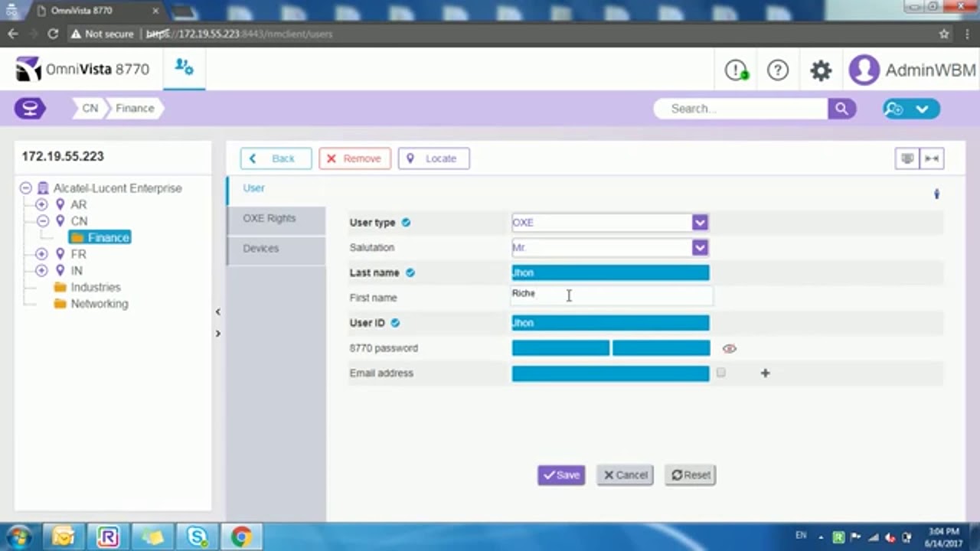Click the Last name info icon
This screenshot has height=551, width=980.
[410, 272]
